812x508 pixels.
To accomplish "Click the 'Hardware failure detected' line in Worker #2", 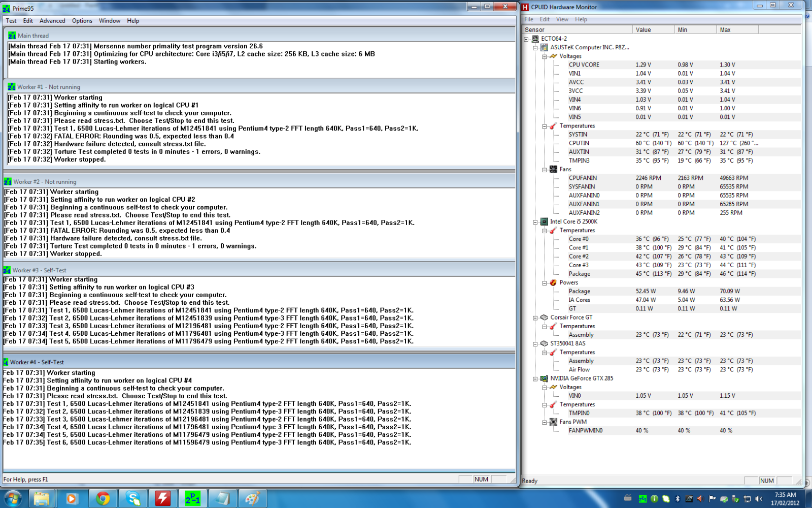I will (x=103, y=238).
